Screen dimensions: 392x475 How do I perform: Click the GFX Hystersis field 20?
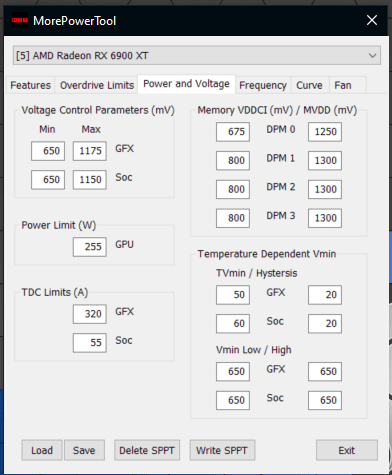pos(325,295)
